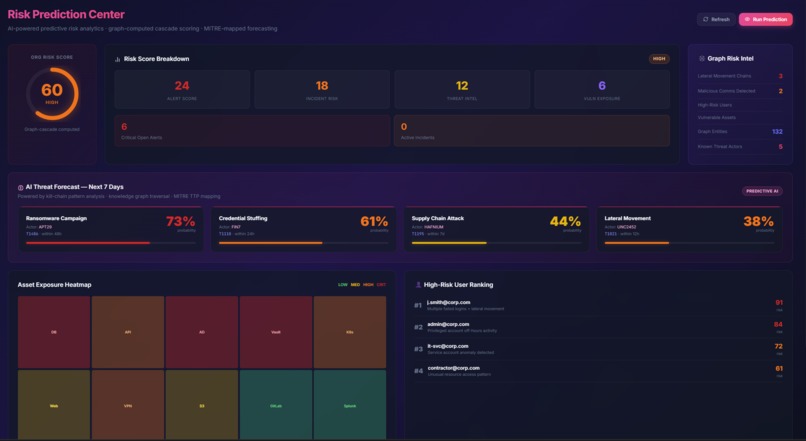Click the org risk score gauge showing 60
806x441 pixels.
tap(52, 94)
